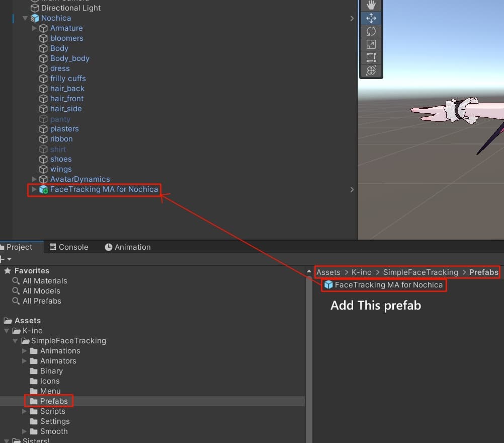Expand the Animators folder
504x443 pixels.
(24, 361)
